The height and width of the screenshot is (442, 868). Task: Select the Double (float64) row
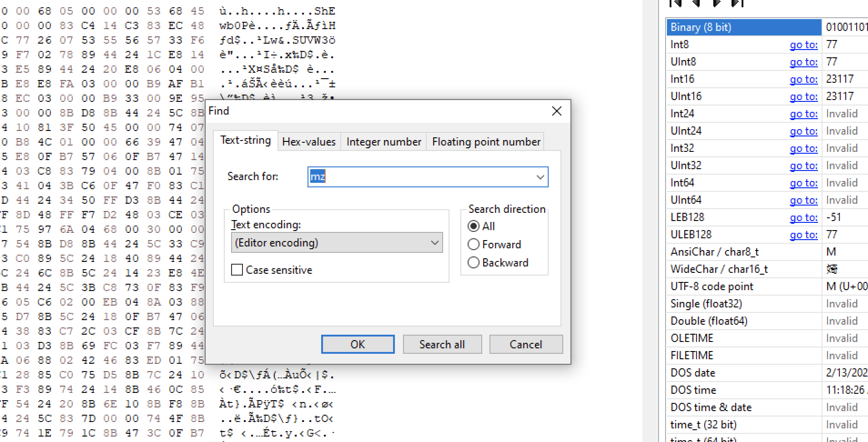767,321
